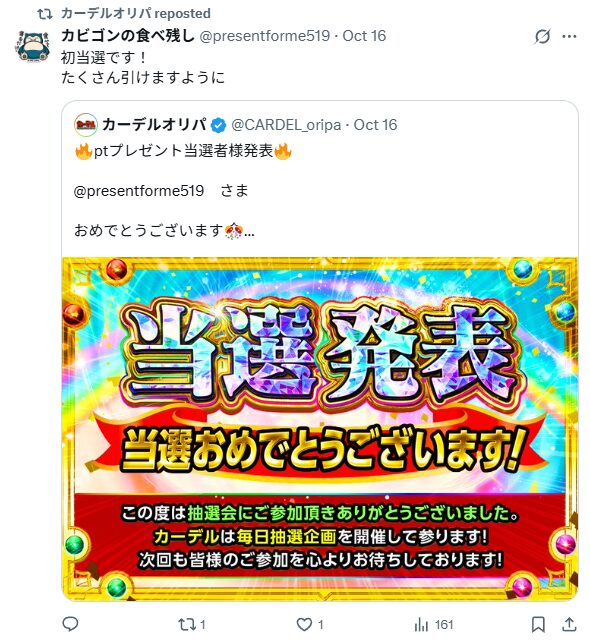Open the three-dot more options menu
Viewport: 590px width, 643px height.
[569, 36]
